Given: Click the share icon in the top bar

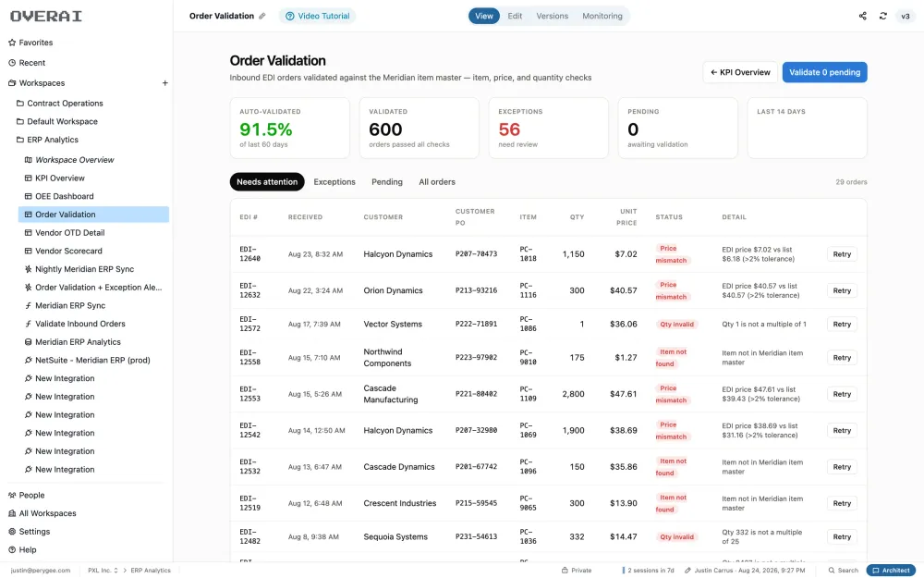Looking at the screenshot, I should (862, 16).
